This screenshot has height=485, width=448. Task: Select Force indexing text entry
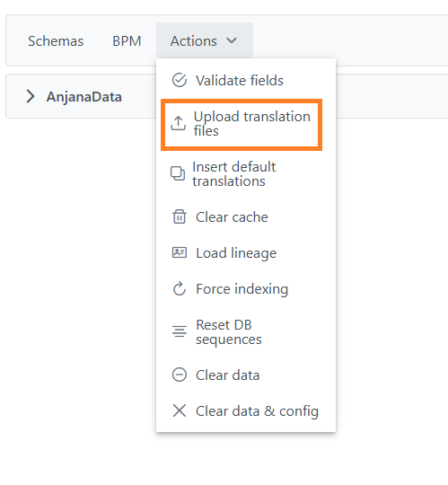point(242,289)
